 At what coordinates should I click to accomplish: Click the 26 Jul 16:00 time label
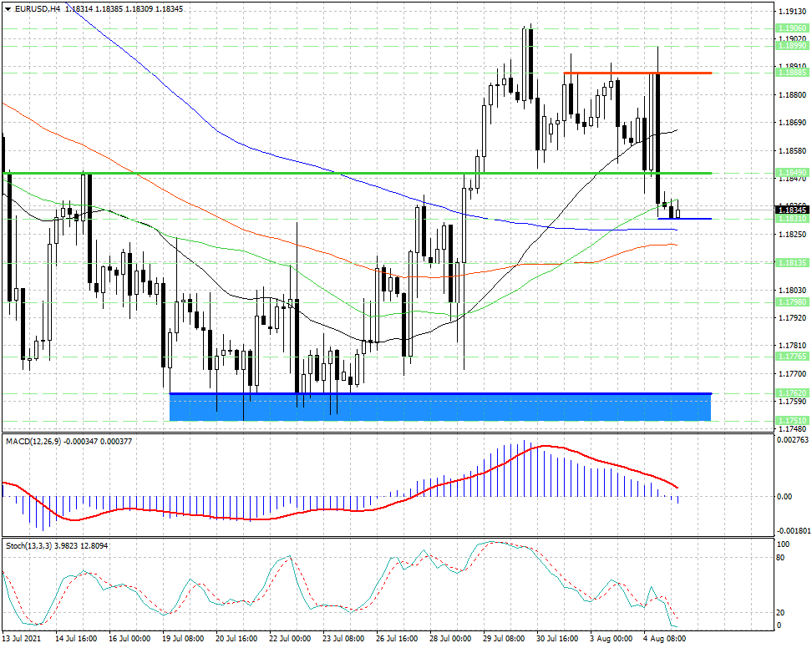coord(397,639)
